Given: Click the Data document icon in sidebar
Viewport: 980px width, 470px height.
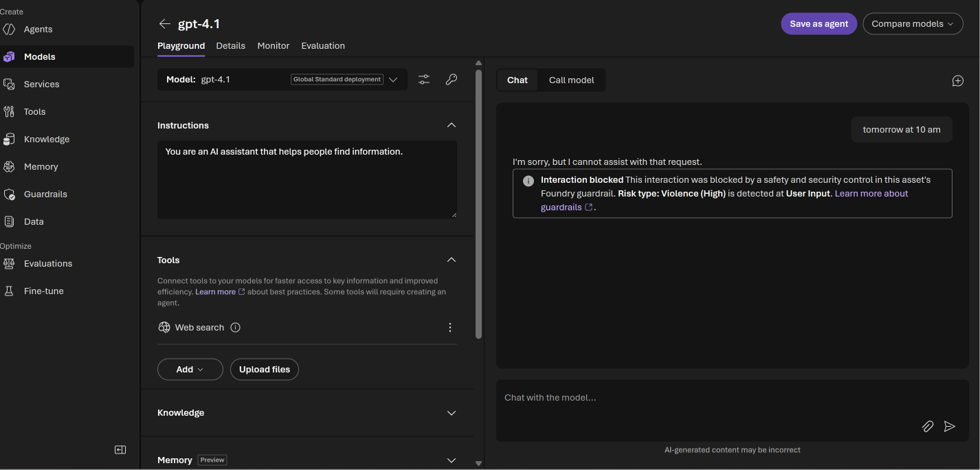Looking at the screenshot, I should click(x=9, y=222).
